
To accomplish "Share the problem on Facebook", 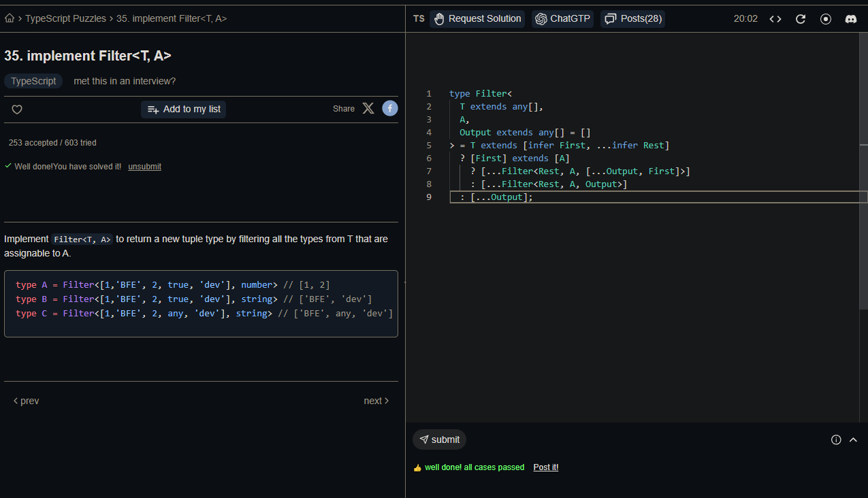I will (x=389, y=108).
